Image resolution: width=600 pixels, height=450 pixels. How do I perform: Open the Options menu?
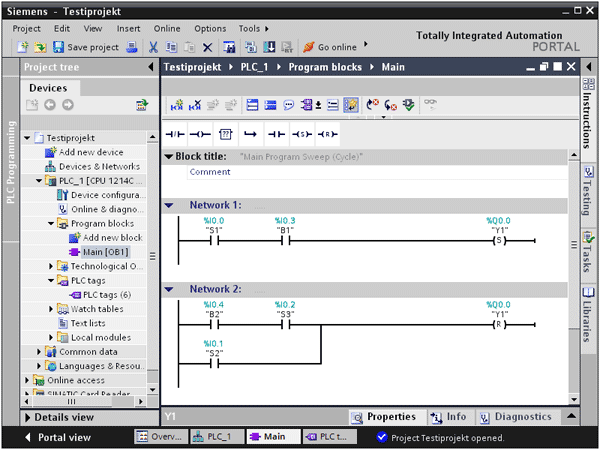tap(210, 29)
